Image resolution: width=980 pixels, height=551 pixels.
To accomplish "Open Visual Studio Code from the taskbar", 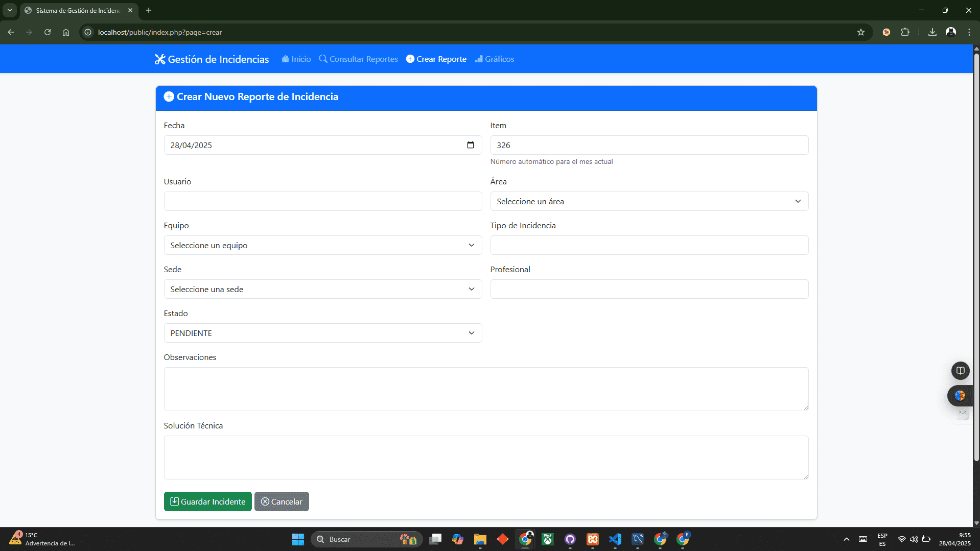I will pyautogui.click(x=615, y=539).
